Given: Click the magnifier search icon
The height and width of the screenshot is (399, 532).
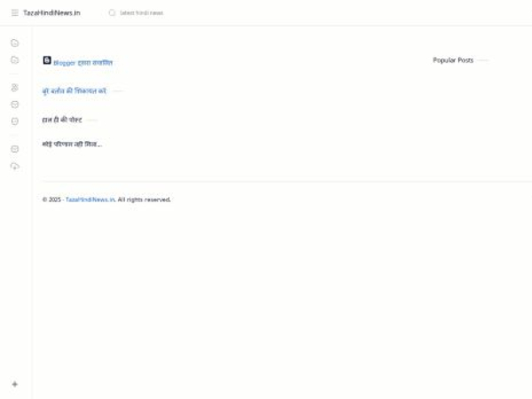Looking at the screenshot, I should click(112, 12).
